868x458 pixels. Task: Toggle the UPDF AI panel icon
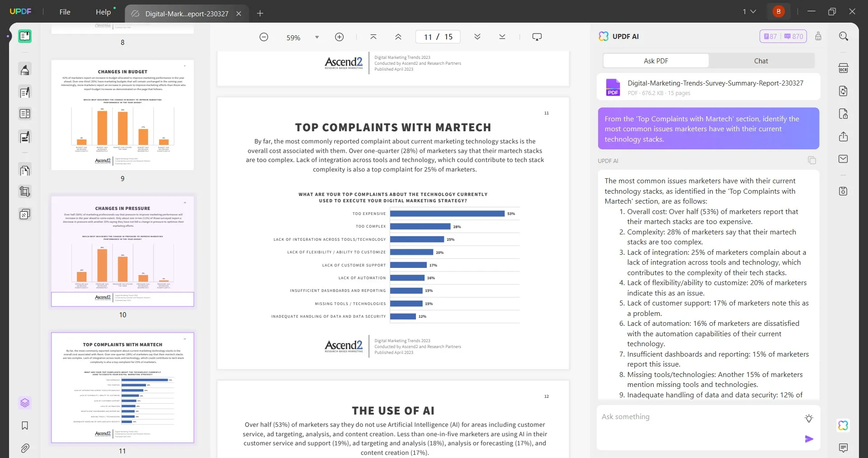coord(844,425)
